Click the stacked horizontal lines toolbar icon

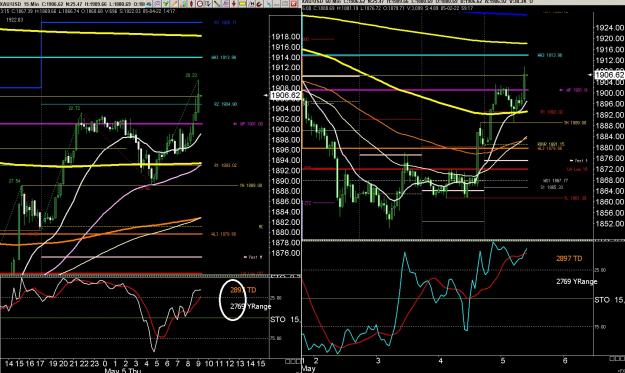(x=225, y=4)
